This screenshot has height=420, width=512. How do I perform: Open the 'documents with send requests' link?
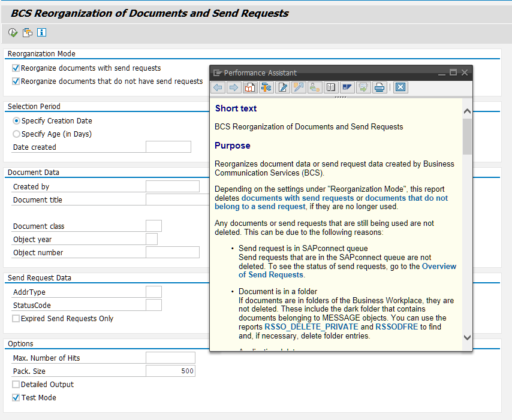[297, 198]
